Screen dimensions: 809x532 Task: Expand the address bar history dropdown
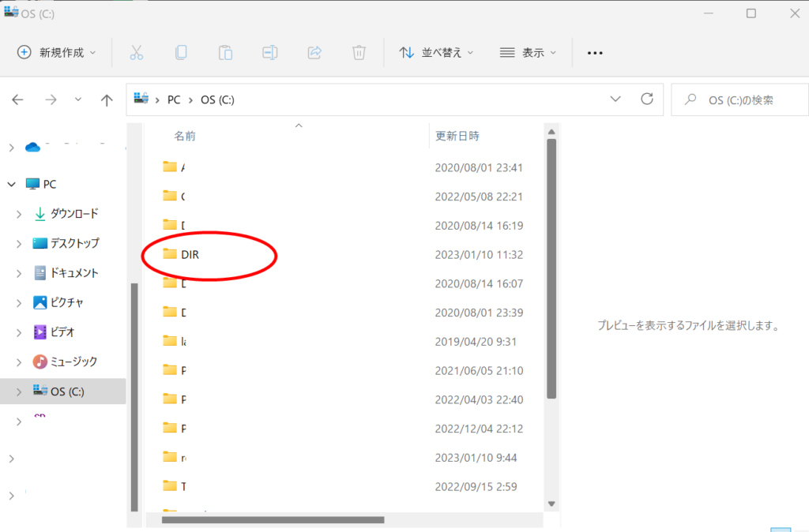pyautogui.click(x=615, y=99)
